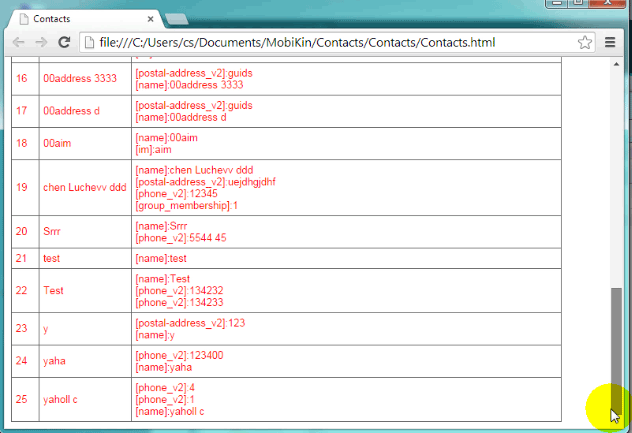This screenshot has height=433, width=632.
Task: Click '[phone_v2]:4' text
Action: 165,388
